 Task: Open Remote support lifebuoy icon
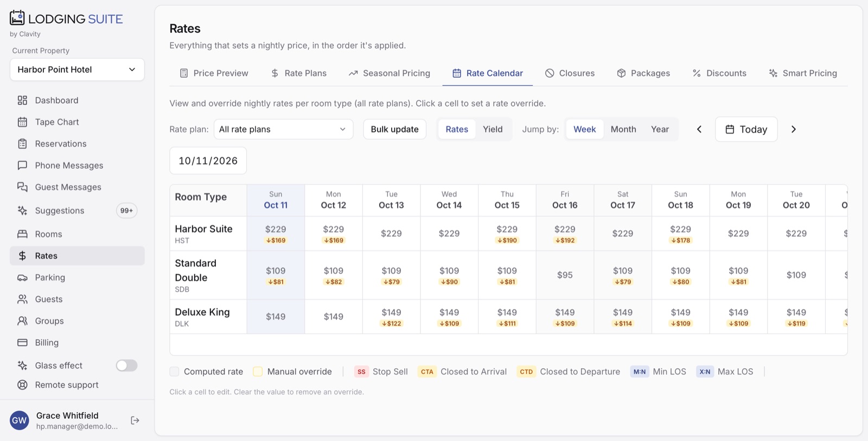click(x=22, y=385)
